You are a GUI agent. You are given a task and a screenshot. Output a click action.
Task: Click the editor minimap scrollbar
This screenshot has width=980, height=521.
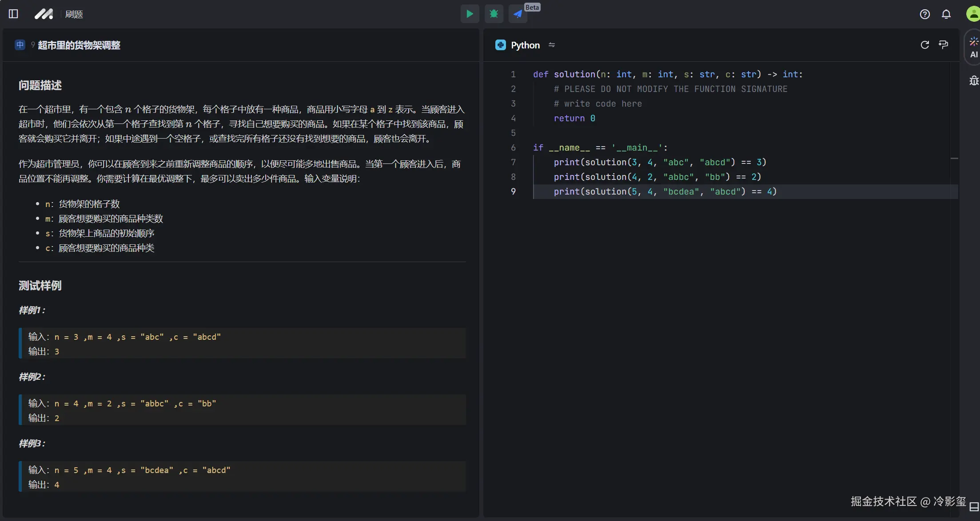[954, 158]
